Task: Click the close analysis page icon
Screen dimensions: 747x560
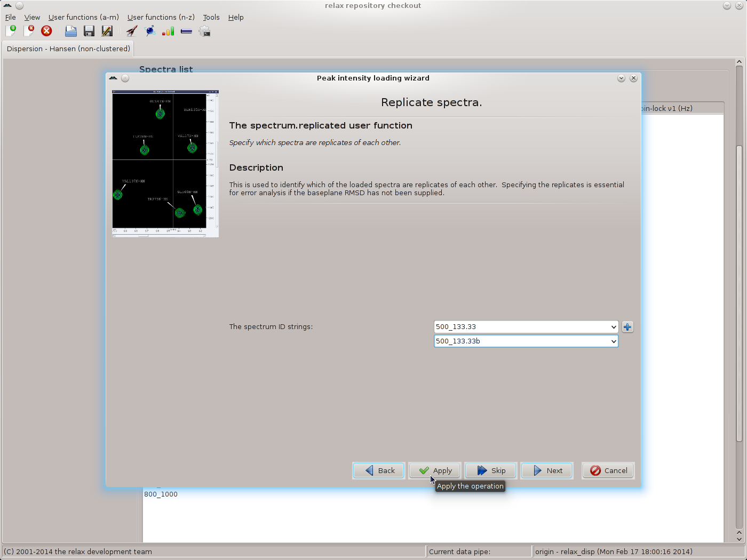Action: coord(29,31)
